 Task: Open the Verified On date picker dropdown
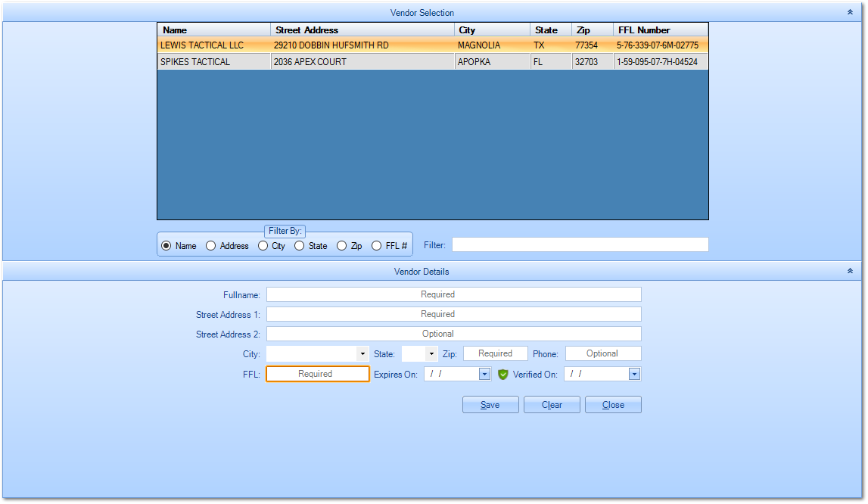(634, 374)
